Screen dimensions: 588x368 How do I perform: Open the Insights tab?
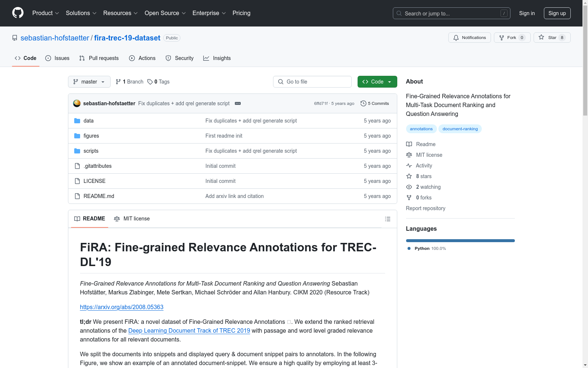pos(217,58)
